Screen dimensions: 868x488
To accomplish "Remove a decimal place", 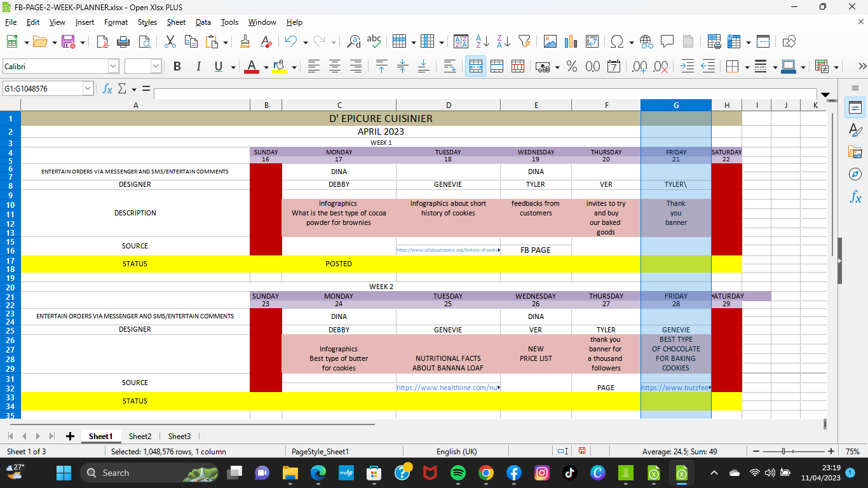I will click(x=661, y=66).
